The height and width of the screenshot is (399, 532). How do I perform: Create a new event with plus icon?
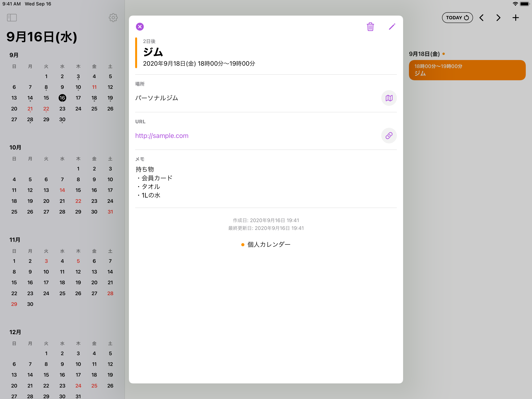516,18
